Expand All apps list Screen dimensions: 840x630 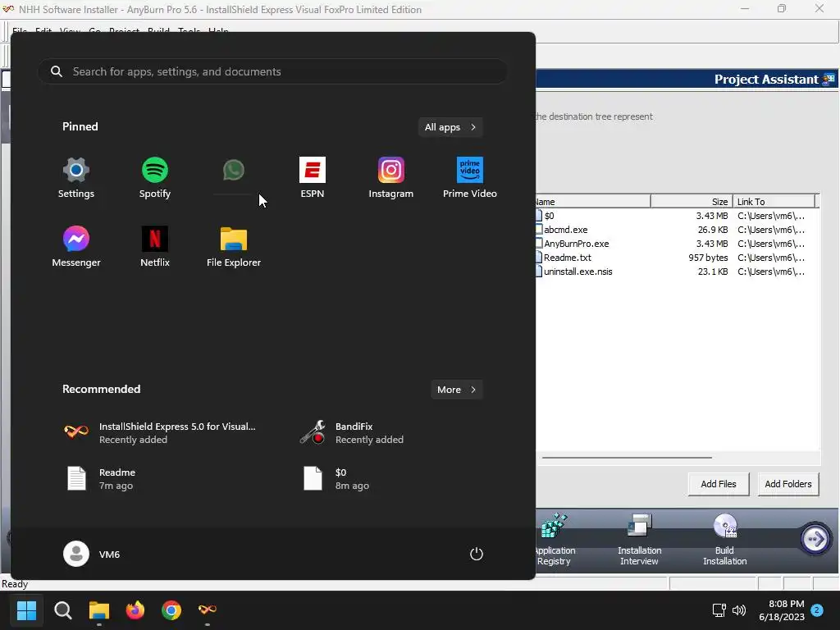coord(450,127)
